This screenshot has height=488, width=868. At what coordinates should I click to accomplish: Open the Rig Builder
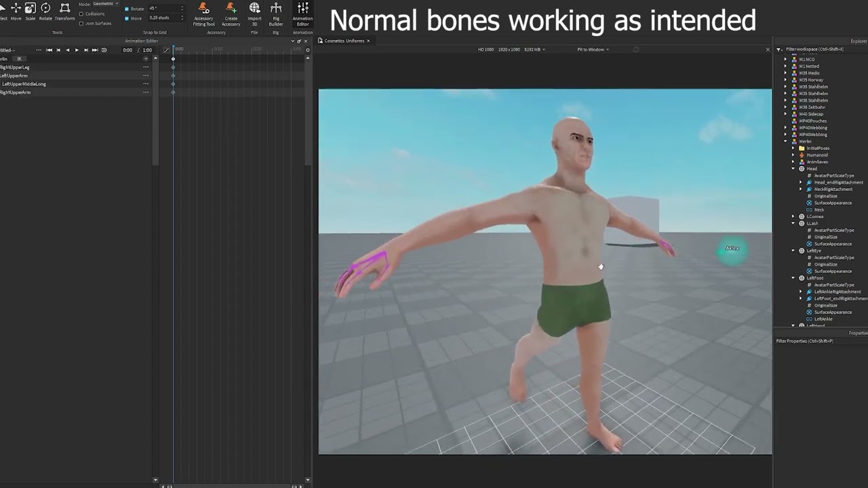(x=276, y=14)
